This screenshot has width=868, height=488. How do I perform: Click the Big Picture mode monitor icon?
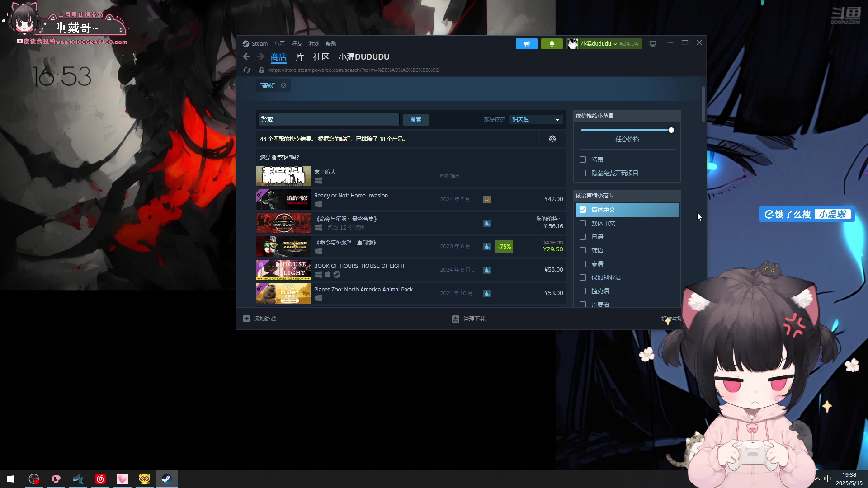653,44
